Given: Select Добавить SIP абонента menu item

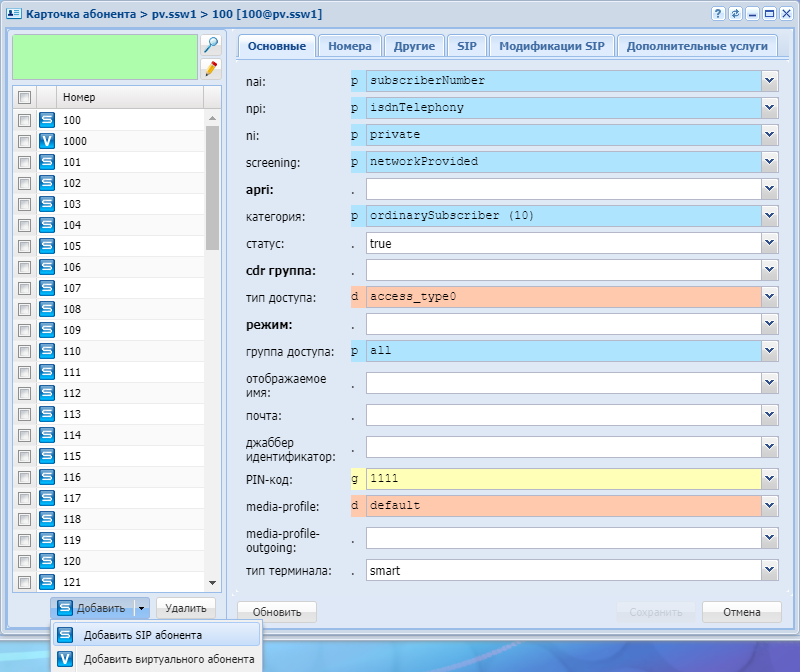Looking at the screenshot, I should tap(142, 635).
